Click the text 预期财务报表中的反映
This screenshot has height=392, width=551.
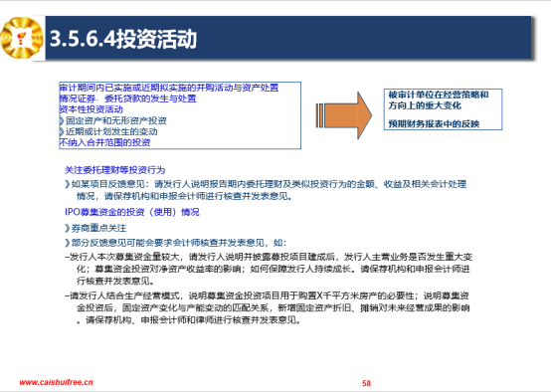point(434,123)
